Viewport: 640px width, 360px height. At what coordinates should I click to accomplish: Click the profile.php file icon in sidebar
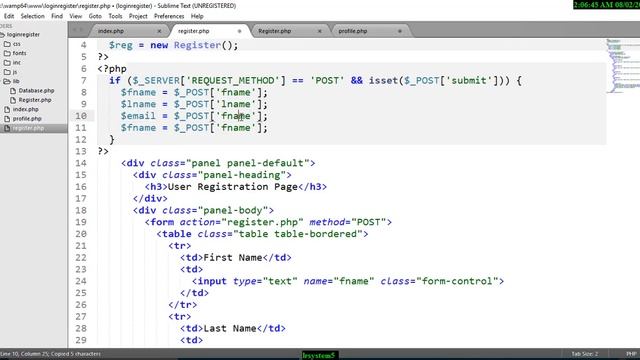pos(7,119)
